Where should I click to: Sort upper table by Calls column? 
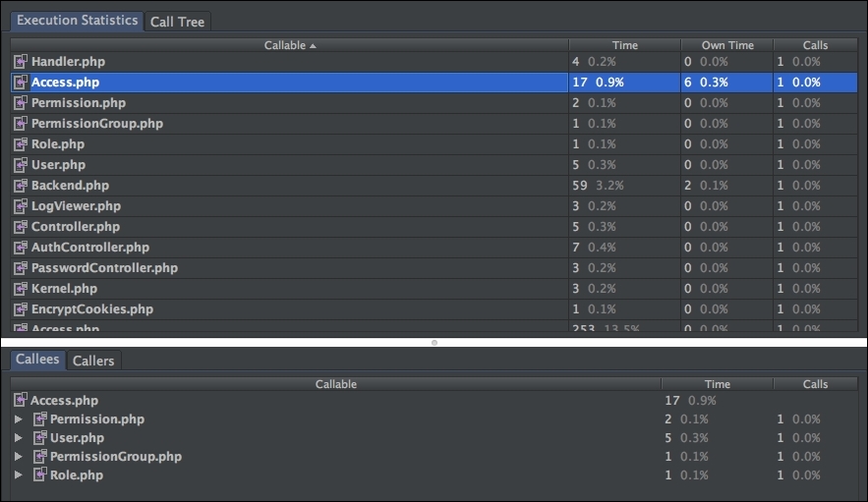[x=815, y=45]
